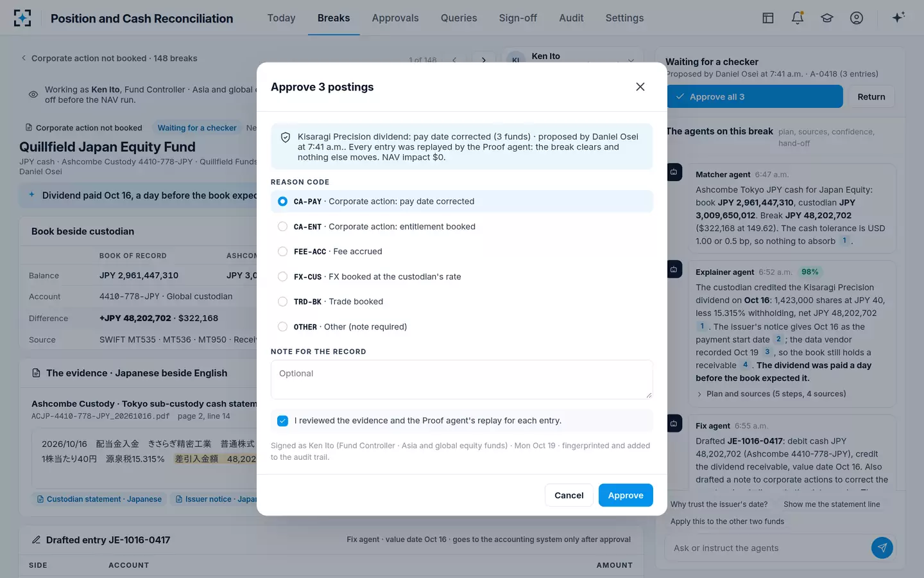Click Matcher agent icon
Viewport: 924px width, 578px height.
(674, 172)
